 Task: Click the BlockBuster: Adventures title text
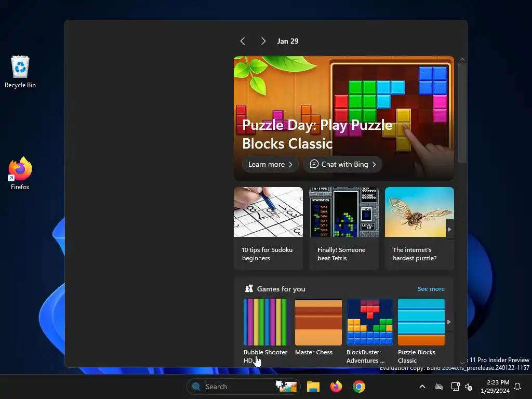pyautogui.click(x=365, y=356)
